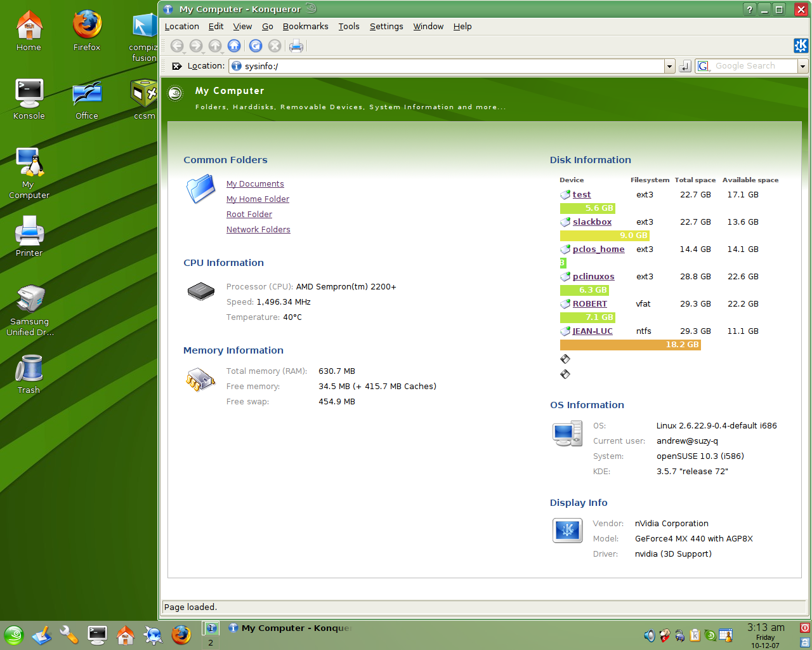812x650 pixels.
Task: Launch Konqueror web browser from panel
Action: (153, 635)
